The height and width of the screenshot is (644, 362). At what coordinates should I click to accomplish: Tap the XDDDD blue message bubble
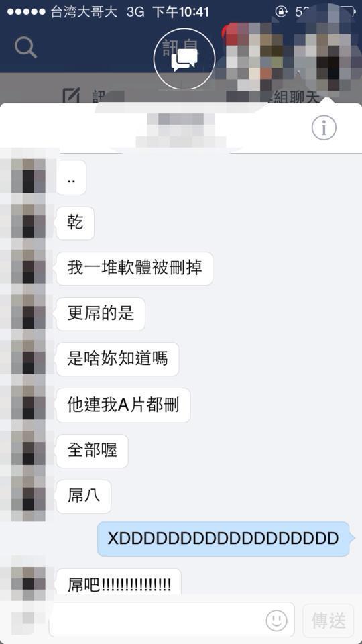[x=223, y=539]
